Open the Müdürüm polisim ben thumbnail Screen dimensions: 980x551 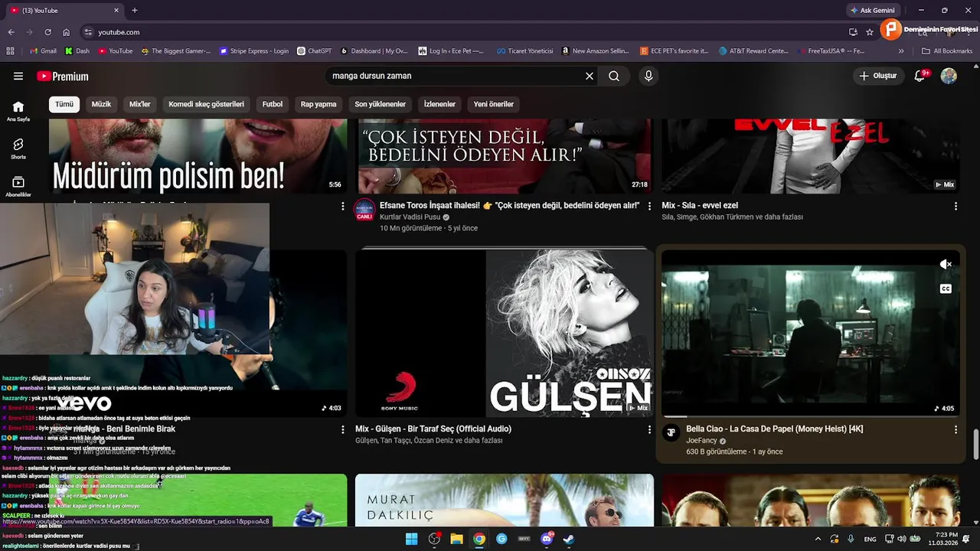[198, 156]
